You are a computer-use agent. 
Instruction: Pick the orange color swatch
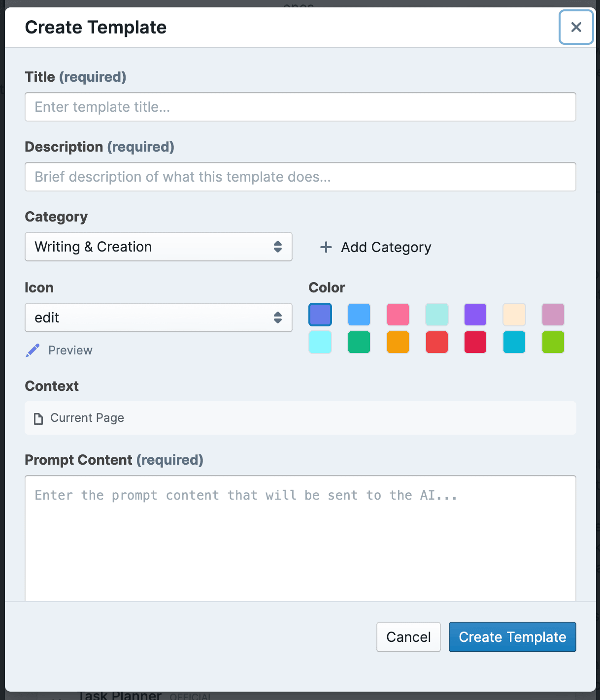tap(398, 342)
